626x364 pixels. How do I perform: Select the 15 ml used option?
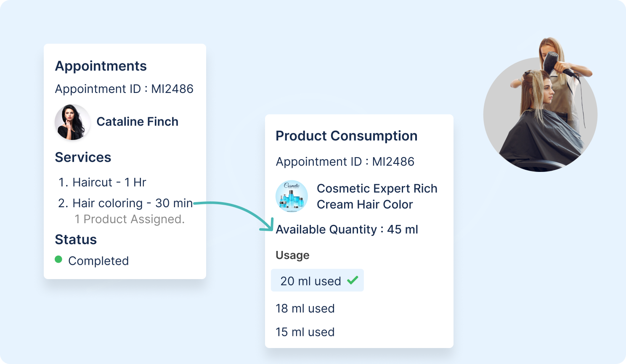(x=305, y=332)
